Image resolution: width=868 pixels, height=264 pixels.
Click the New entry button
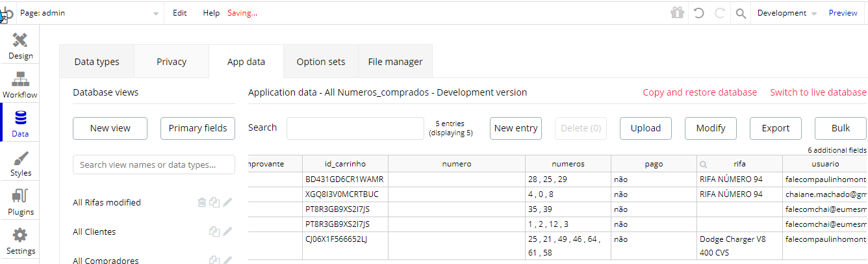[x=516, y=128]
